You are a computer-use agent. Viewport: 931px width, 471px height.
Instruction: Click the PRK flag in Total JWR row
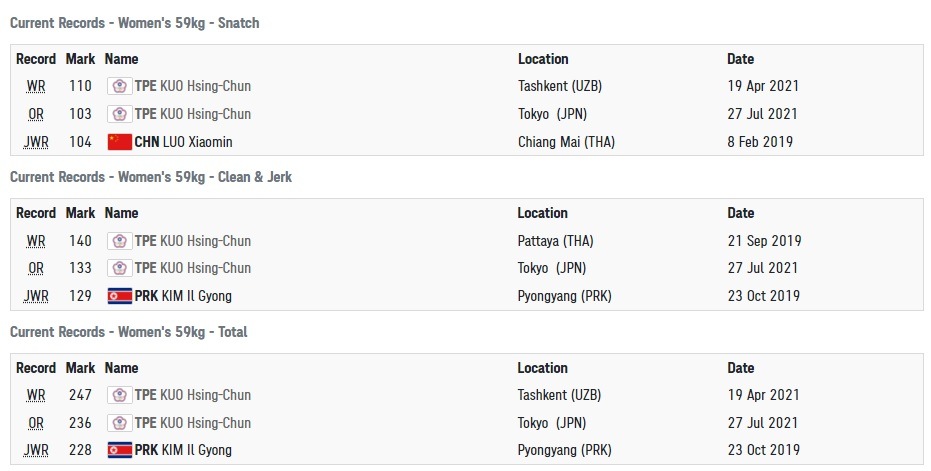[119, 450]
